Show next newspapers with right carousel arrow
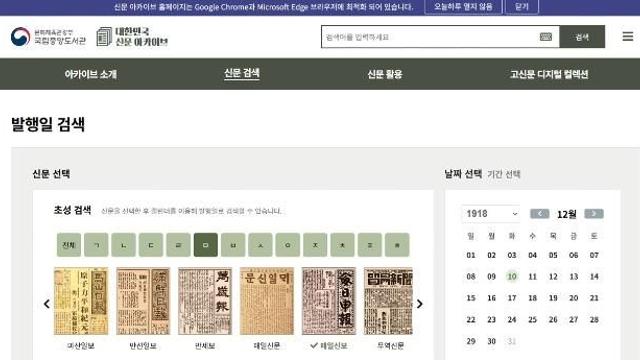 click(420, 304)
